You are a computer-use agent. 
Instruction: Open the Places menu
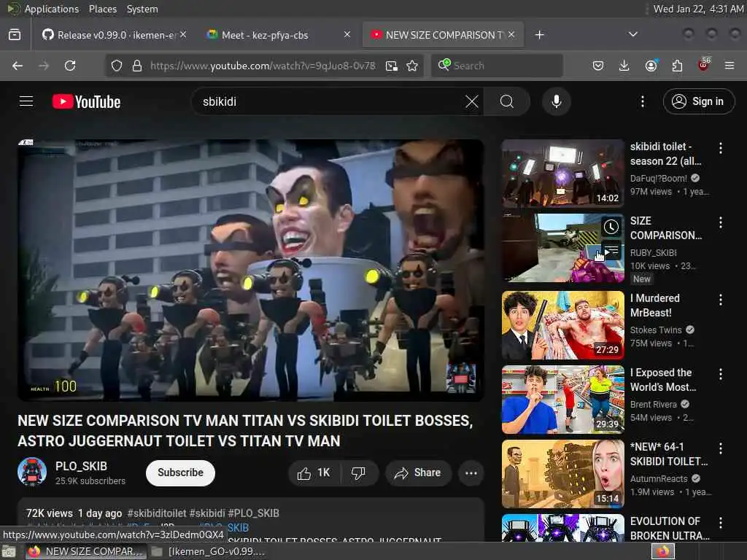click(103, 9)
